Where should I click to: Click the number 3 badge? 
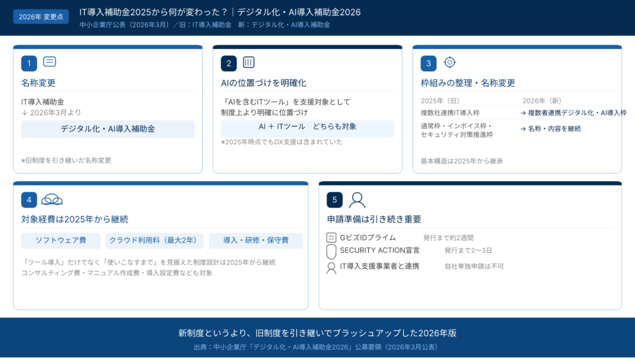pyautogui.click(x=429, y=63)
